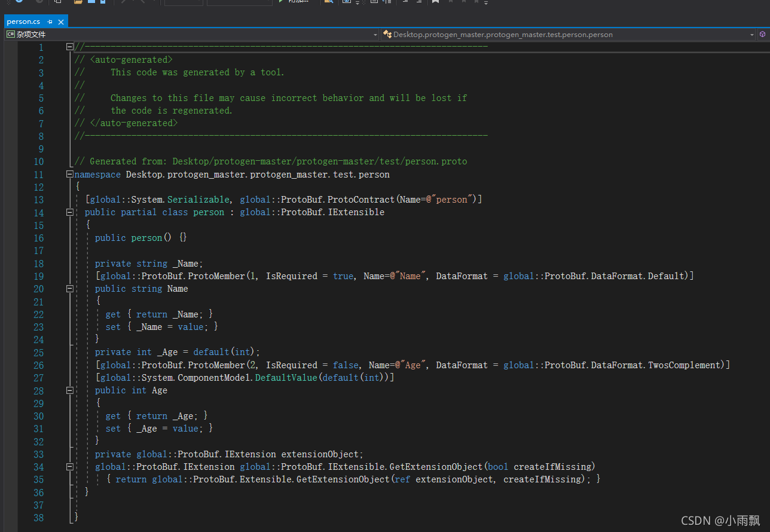Click line number 25 in the margin
Screen dimensions: 770x532
coord(38,352)
